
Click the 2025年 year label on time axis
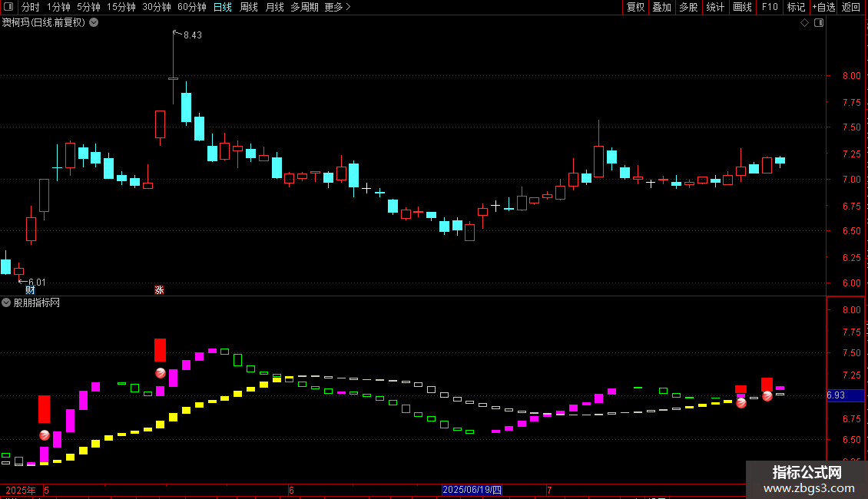[x=21, y=490]
